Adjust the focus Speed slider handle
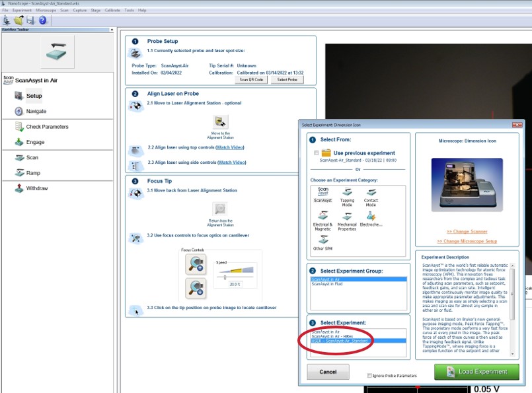 (x=225, y=277)
